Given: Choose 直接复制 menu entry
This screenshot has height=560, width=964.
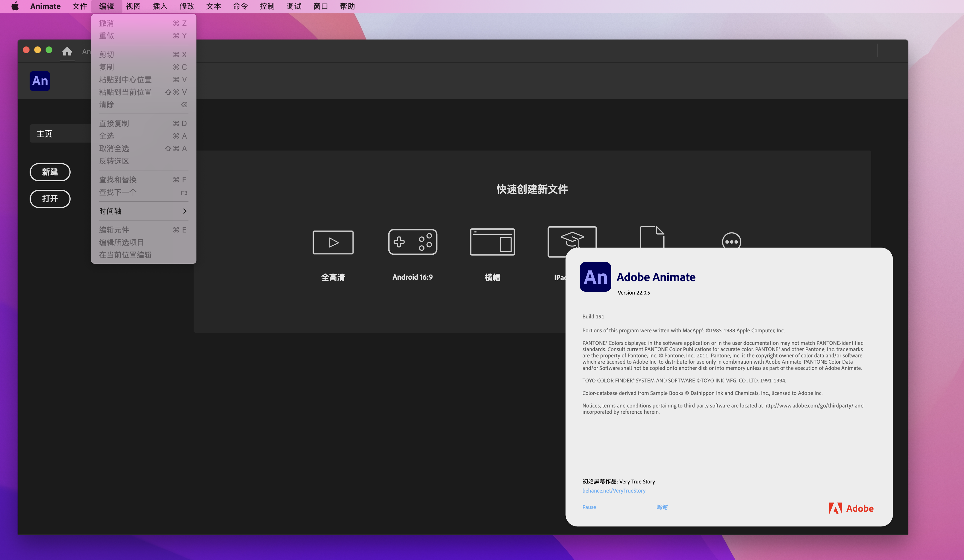Looking at the screenshot, I should (143, 123).
